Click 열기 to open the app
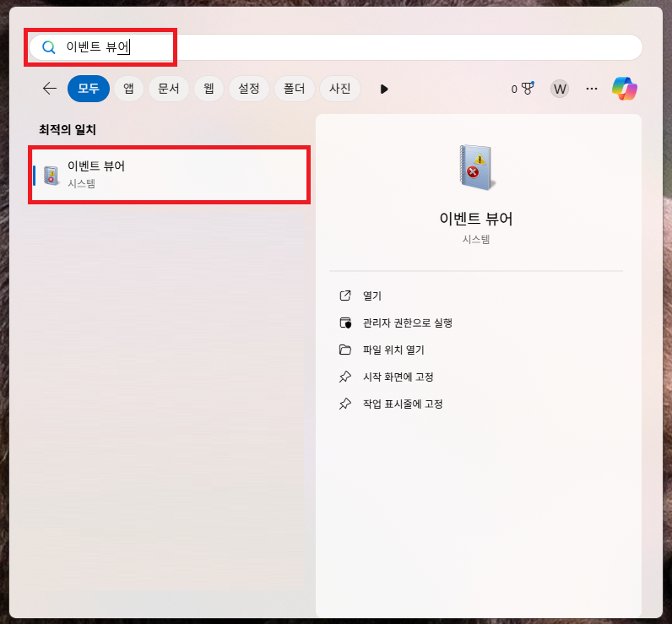The width and height of the screenshot is (672, 624). (x=372, y=296)
